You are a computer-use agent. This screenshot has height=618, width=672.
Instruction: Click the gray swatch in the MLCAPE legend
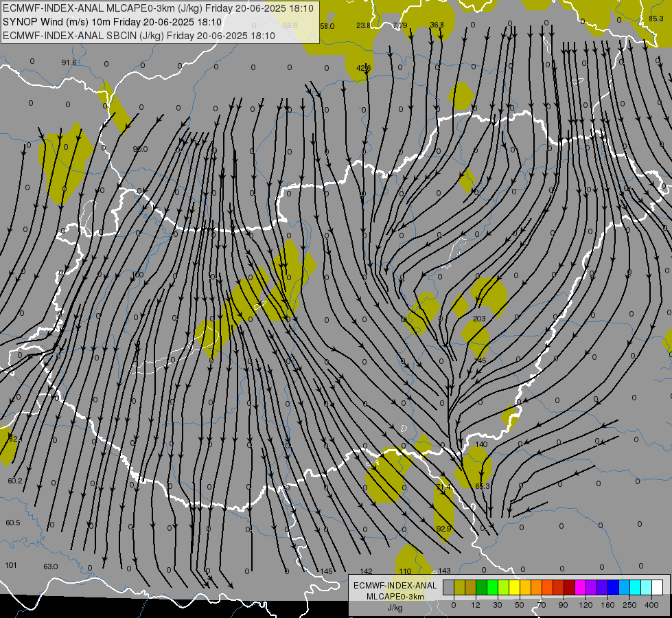tap(449, 587)
